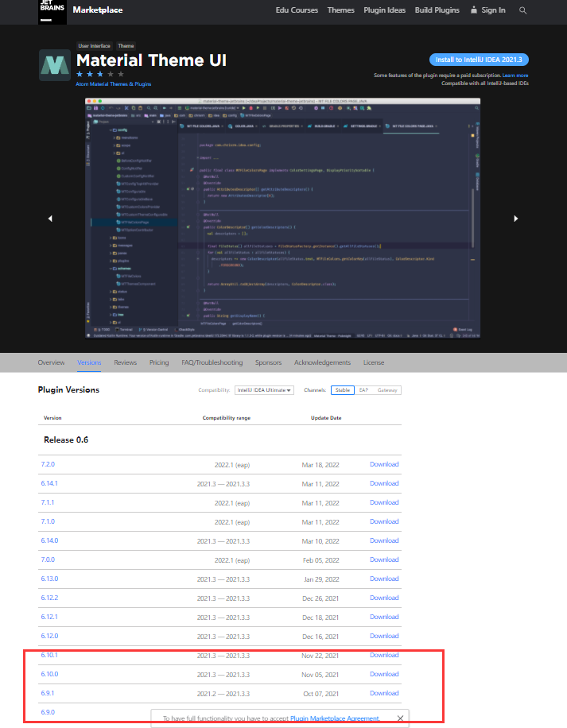Open version 6.12.1 link
This screenshot has height=728, width=567.
(x=49, y=617)
